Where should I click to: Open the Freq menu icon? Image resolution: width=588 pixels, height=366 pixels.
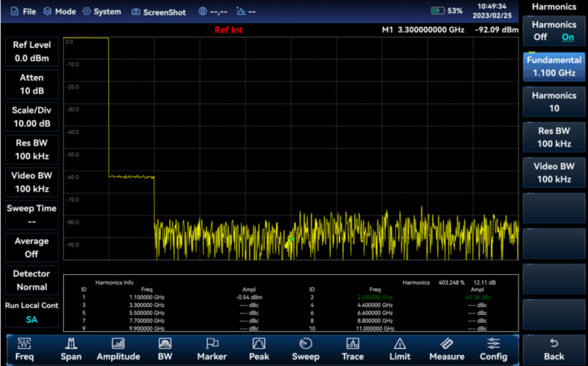(25, 349)
